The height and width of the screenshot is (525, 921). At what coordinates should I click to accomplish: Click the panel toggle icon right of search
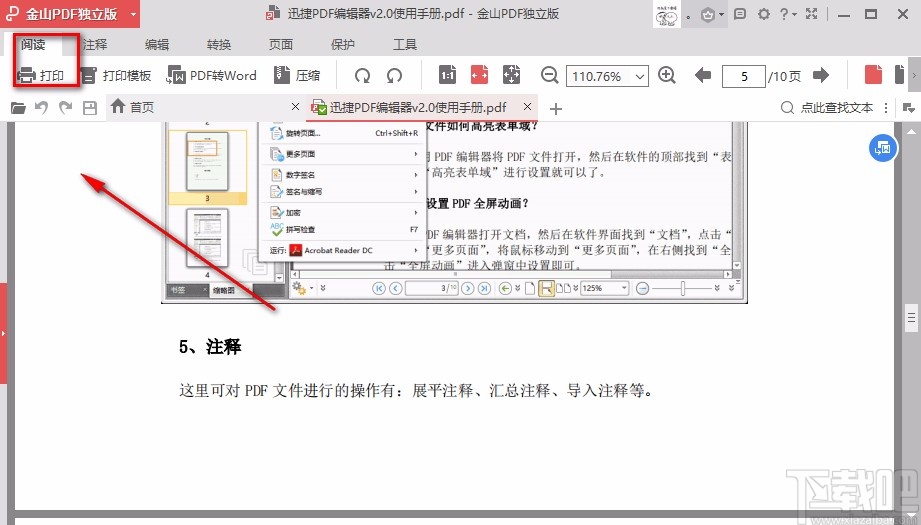pyautogui.click(x=908, y=108)
